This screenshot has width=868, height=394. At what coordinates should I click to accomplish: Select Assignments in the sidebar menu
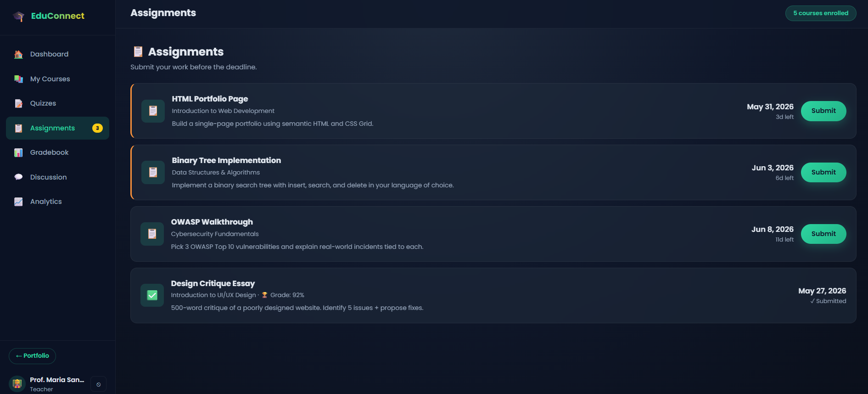point(57,128)
